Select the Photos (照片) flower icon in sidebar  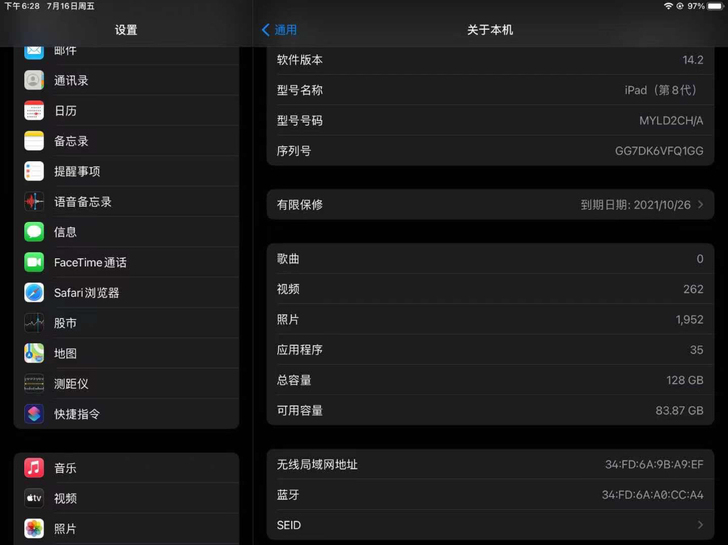pyautogui.click(x=34, y=528)
